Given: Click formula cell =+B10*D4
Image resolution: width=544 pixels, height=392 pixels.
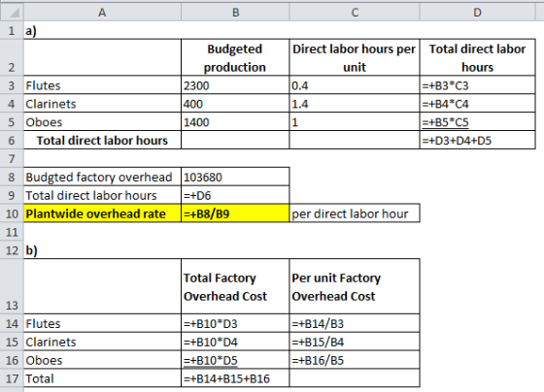Looking at the screenshot, I should pos(235,342).
